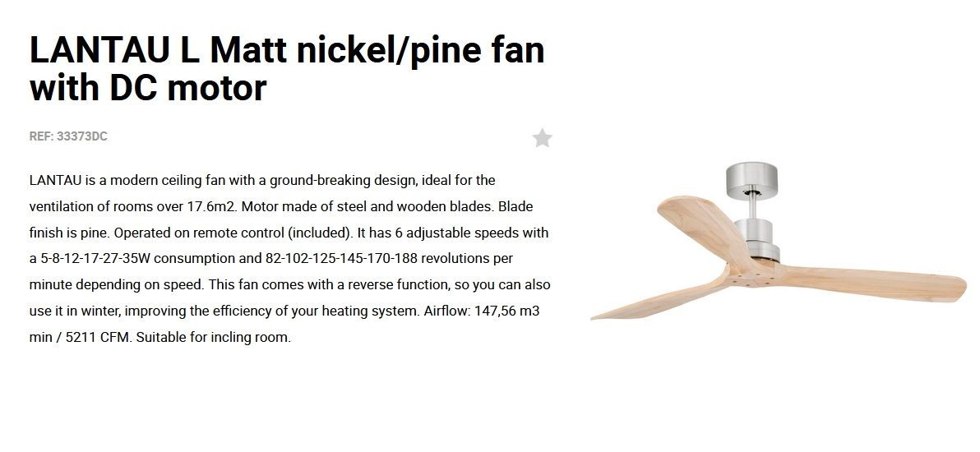980x452 pixels.
Task: Click the title text "LANTAU L Matt nickel/pine fan"
Action: pos(287,49)
